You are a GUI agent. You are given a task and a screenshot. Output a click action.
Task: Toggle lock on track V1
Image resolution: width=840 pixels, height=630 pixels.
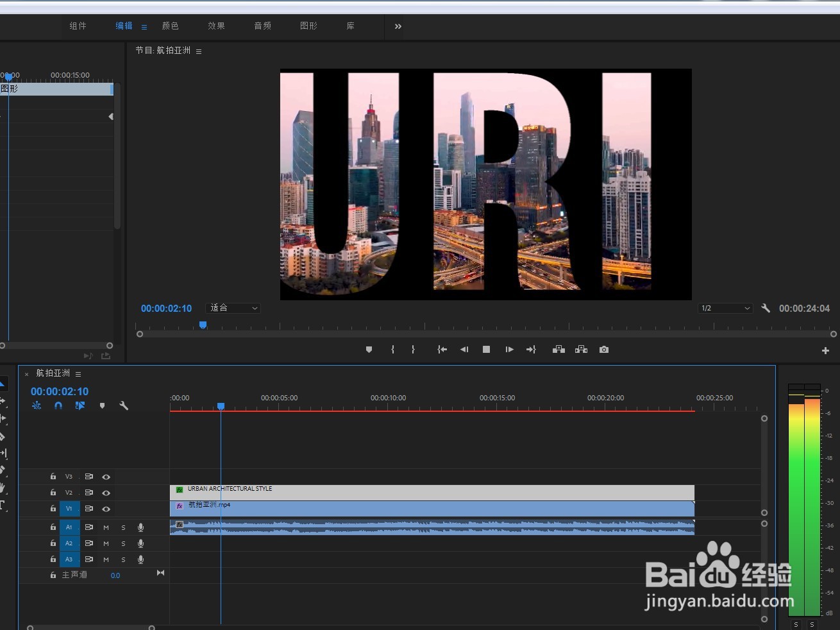click(53, 508)
